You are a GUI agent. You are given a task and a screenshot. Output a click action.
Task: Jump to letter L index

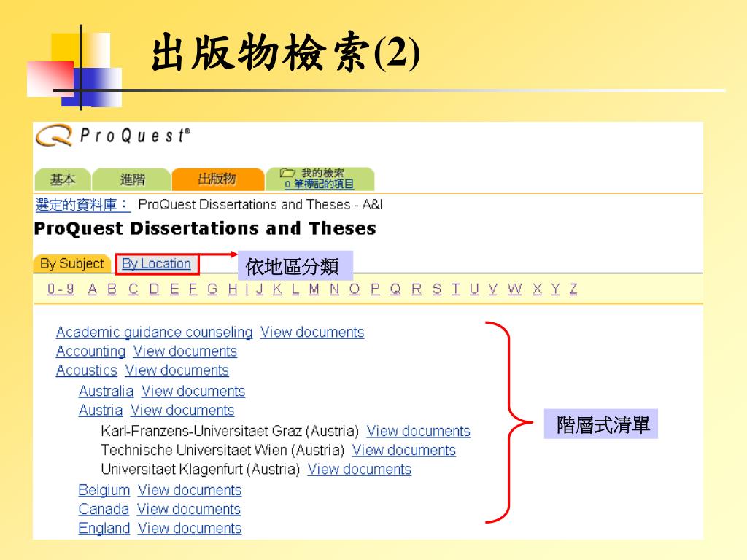pyautogui.click(x=295, y=289)
